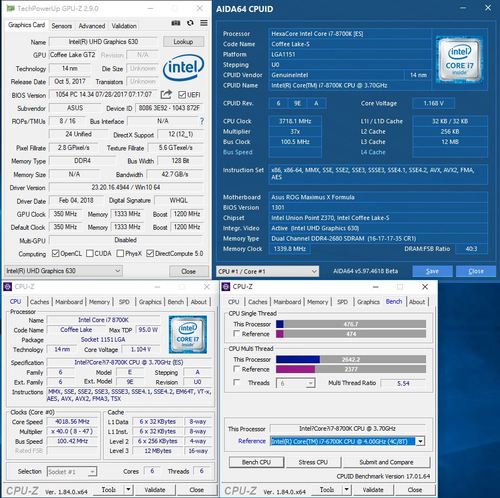Image resolution: width=500 pixels, height=498 pixels.
Task: Click the Bench CPU button
Action: tap(256, 462)
